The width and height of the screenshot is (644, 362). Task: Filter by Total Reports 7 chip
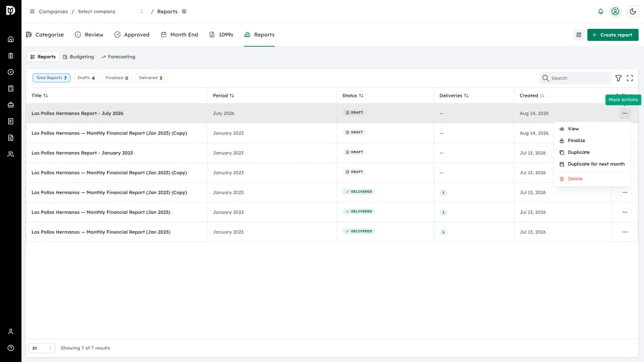[52, 78]
